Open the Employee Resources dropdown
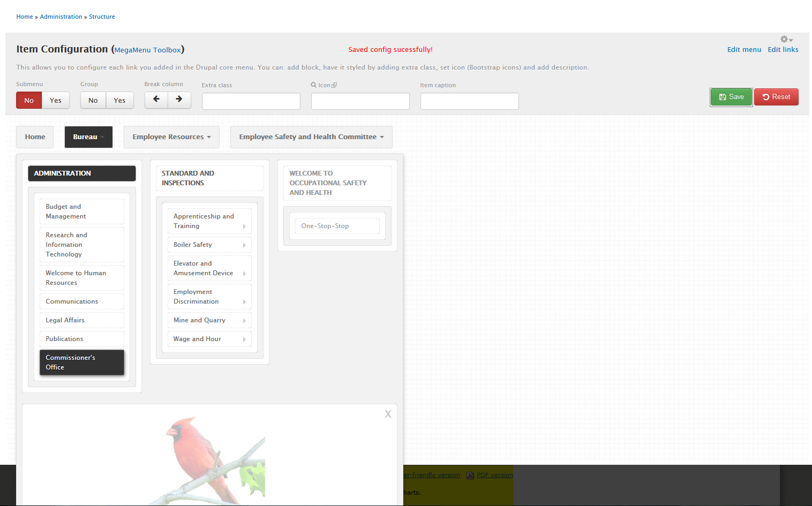The height and width of the screenshot is (506, 812). pos(171,137)
